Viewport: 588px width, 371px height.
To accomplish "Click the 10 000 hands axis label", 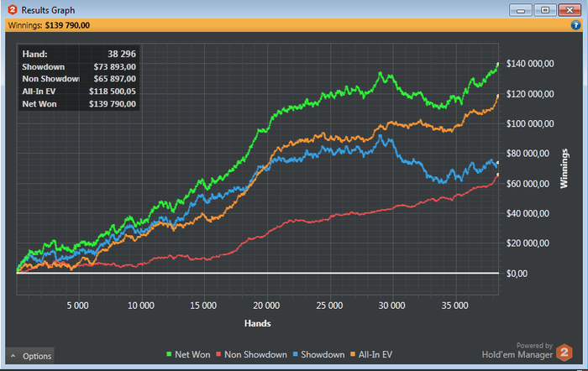I will 141,306.
